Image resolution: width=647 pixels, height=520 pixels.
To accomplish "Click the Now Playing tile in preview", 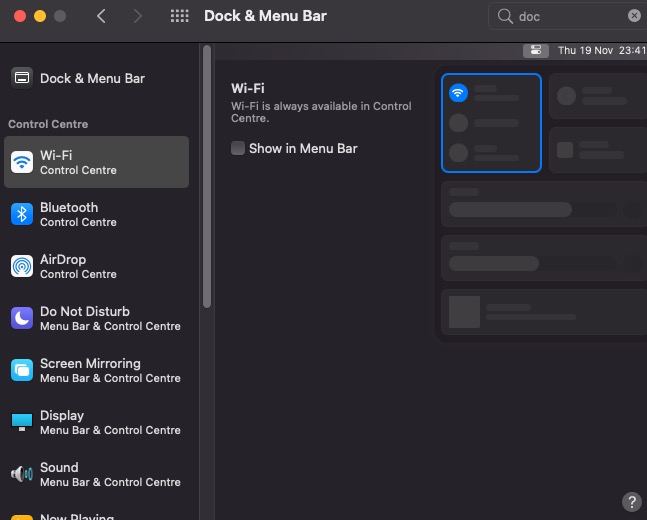I will (x=544, y=312).
